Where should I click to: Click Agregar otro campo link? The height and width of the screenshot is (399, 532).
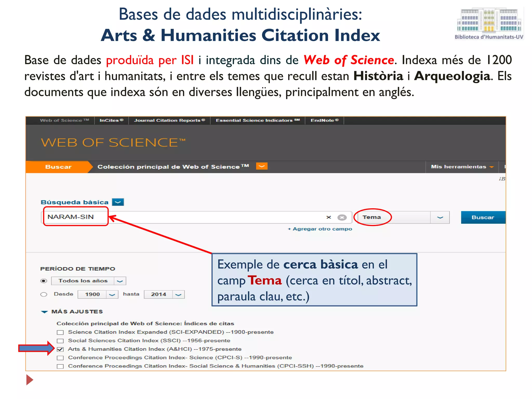click(x=320, y=229)
